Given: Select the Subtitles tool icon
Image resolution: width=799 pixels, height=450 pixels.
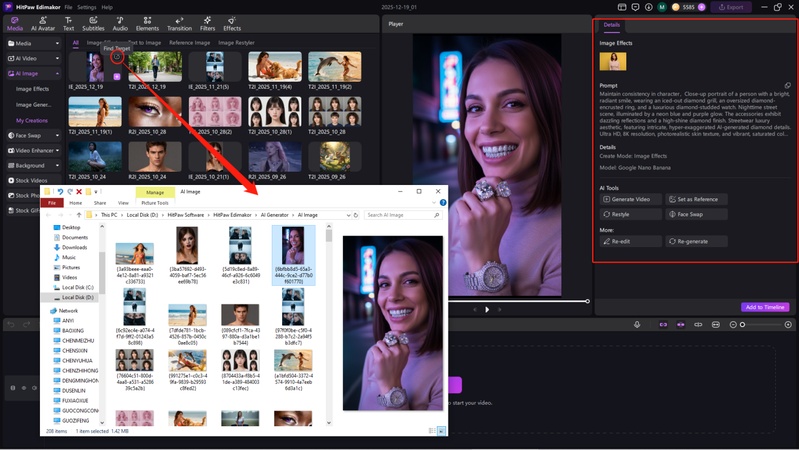Looking at the screenshot, I should pos(93,22).
